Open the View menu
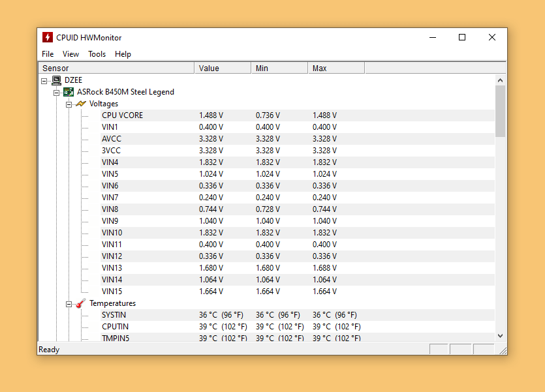 (x=70, y=54)
